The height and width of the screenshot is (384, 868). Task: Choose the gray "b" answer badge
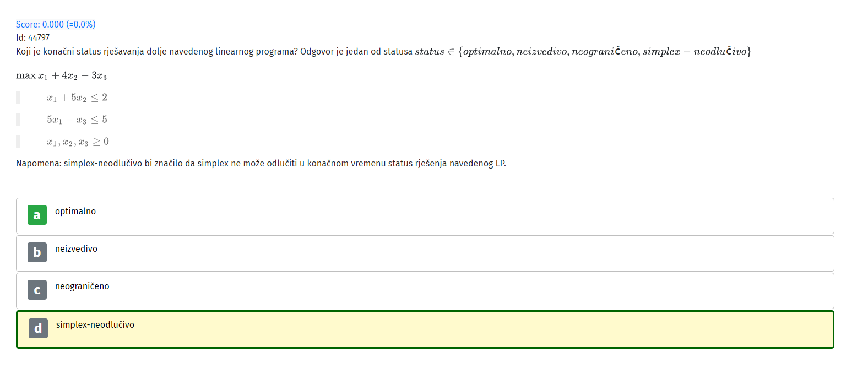click(37, 252)
